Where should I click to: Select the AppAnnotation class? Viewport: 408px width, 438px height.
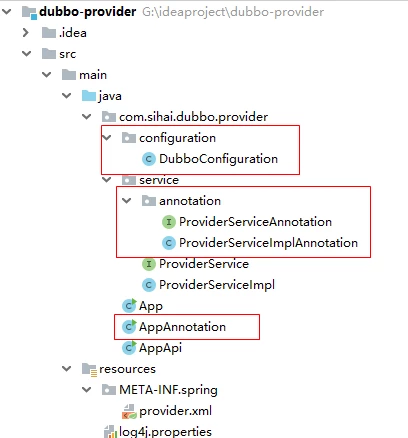click(182, 327)
